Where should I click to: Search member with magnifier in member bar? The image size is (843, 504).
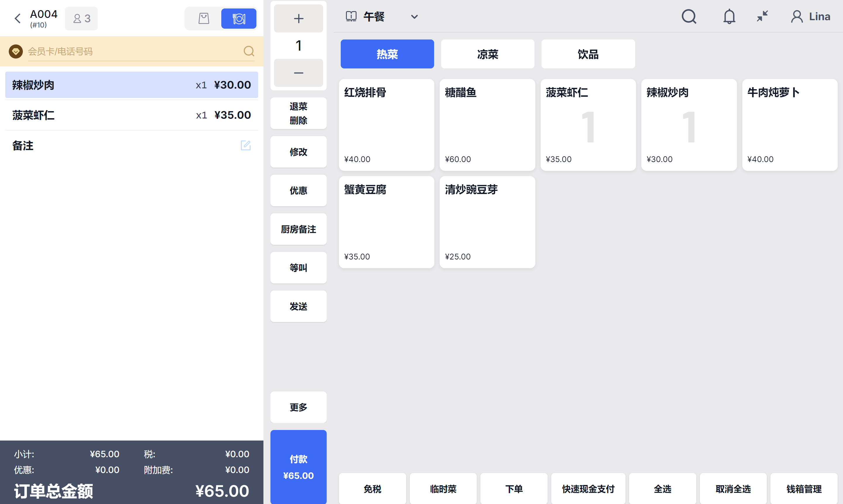249,51
